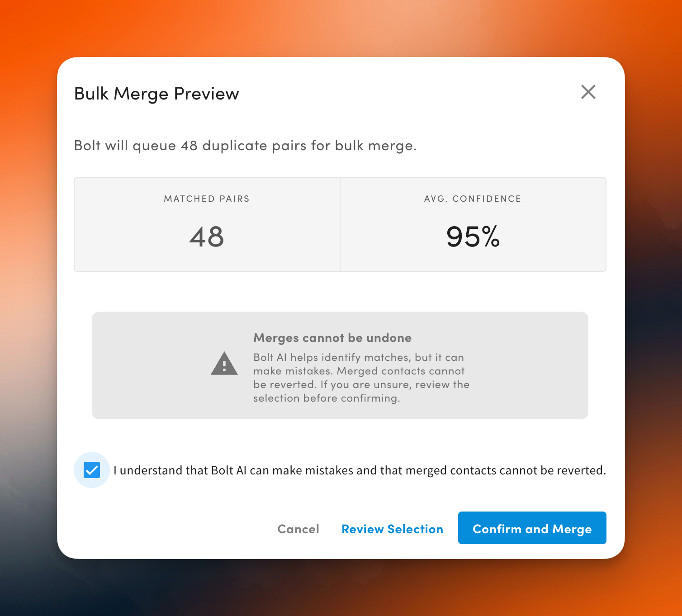The height and width of the screenshot is (616, 682).
Task: Click the 95% confidence value
Action: (473, 237)
